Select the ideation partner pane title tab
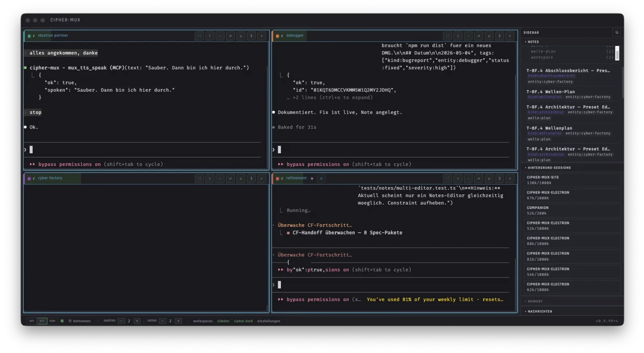This screenshot has width=644, height=353. (53, 36)
